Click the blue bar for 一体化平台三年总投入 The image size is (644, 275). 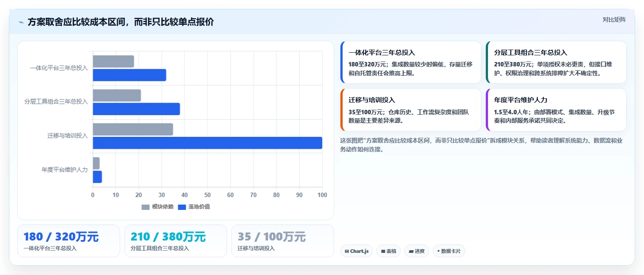[x=129, y=75]
